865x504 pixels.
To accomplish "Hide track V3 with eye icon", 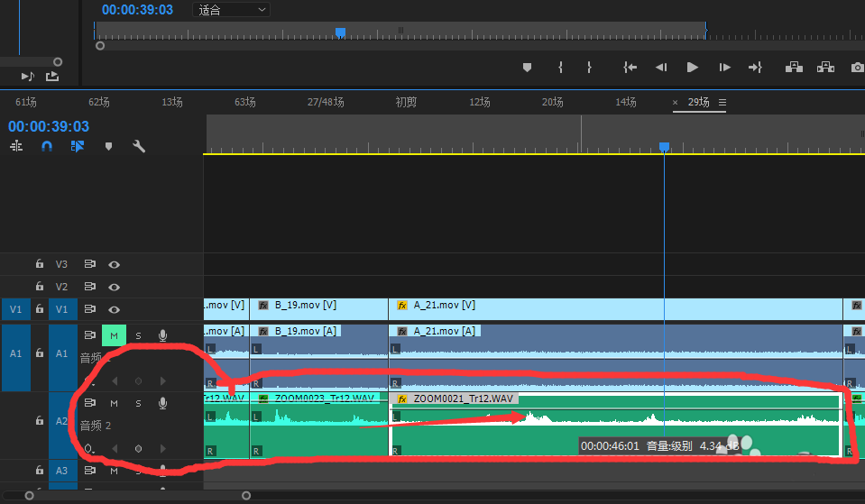I will coord(115,264).
